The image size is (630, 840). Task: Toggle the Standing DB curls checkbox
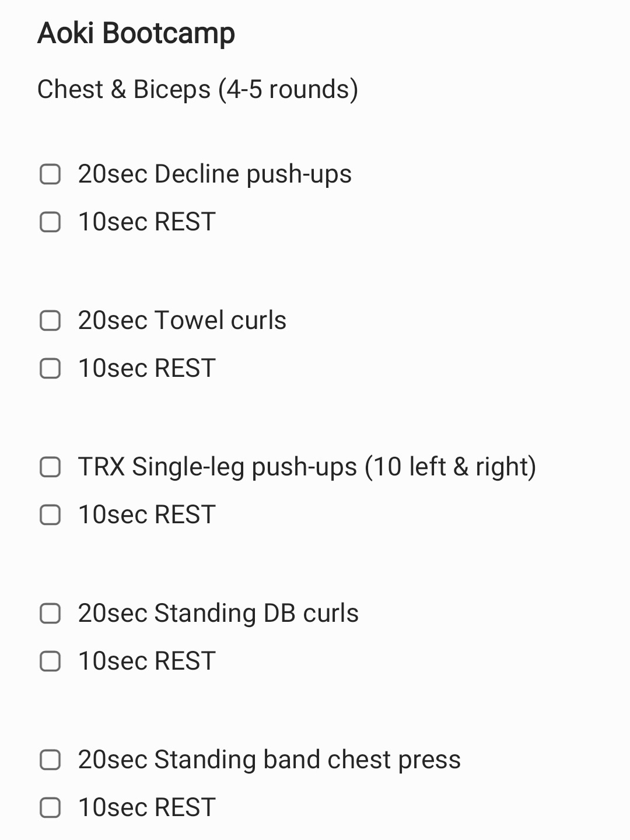coord(50,613)
